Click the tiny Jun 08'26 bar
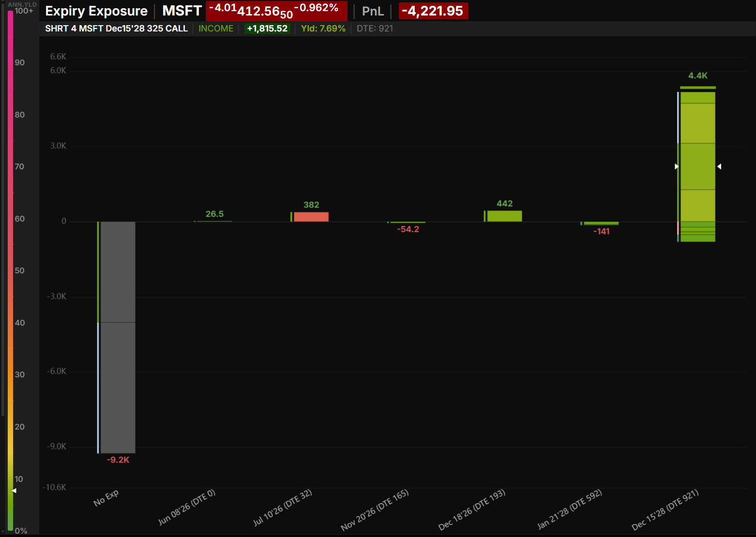This screenshot has height=537, width=756. [x=214, y=221]
